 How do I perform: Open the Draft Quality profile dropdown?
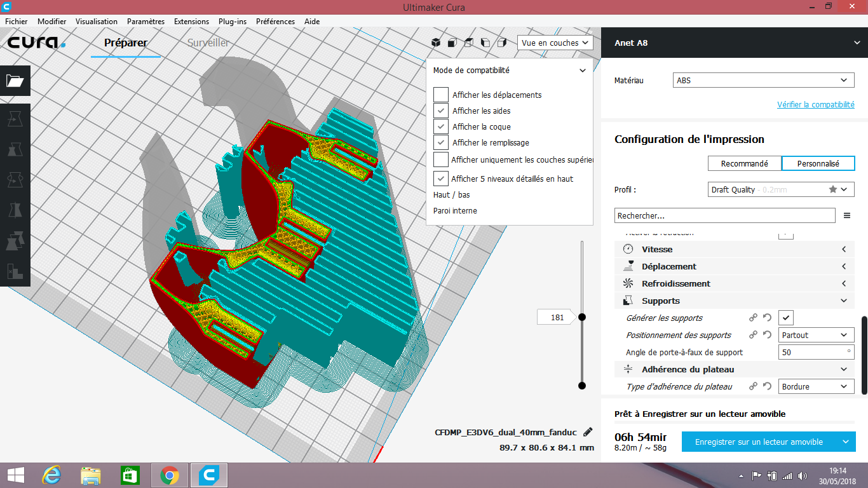(782, 189)
